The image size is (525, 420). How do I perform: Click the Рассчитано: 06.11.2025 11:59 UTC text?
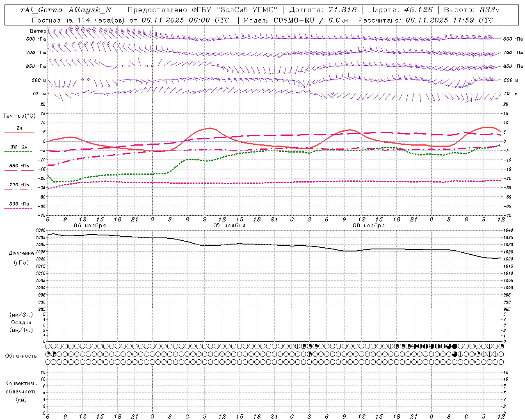pos(426,20)
